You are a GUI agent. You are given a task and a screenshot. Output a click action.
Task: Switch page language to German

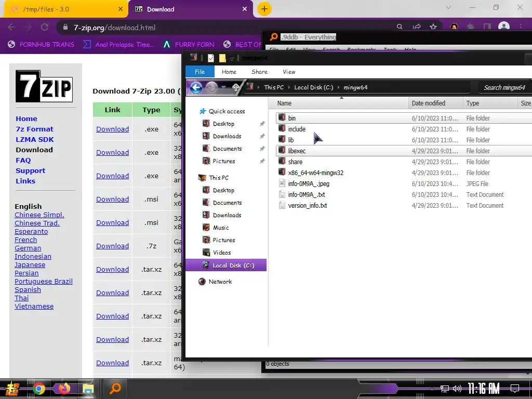tap(28, 248)
